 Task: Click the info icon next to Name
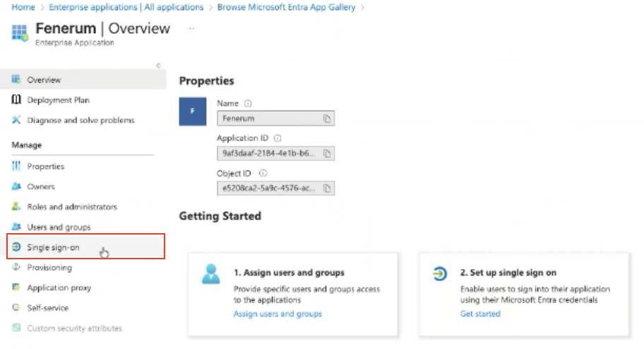click(x=248, y=103)
